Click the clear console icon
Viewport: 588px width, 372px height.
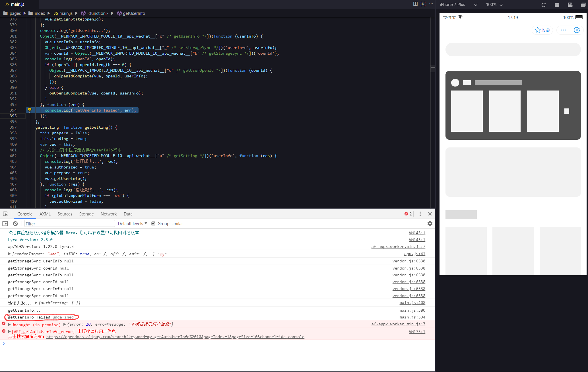pyautogui.click(x=15, y=223)
